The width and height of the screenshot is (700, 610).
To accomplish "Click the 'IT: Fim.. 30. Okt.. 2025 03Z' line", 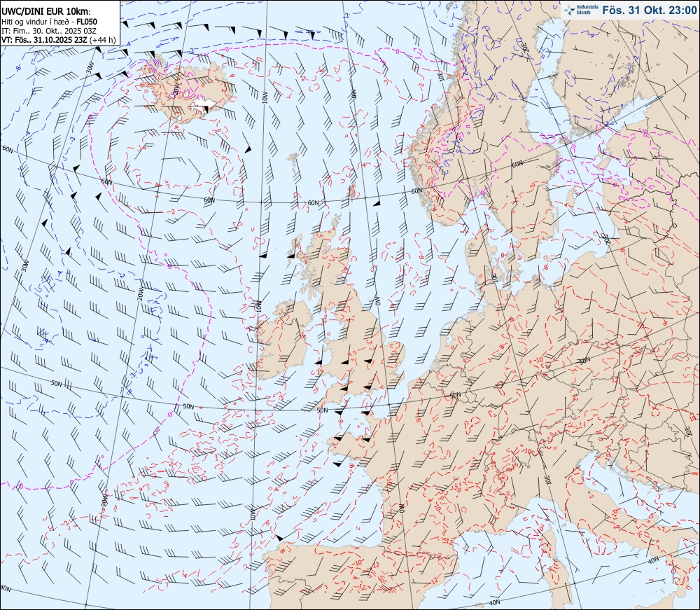I will click(49, 31).
